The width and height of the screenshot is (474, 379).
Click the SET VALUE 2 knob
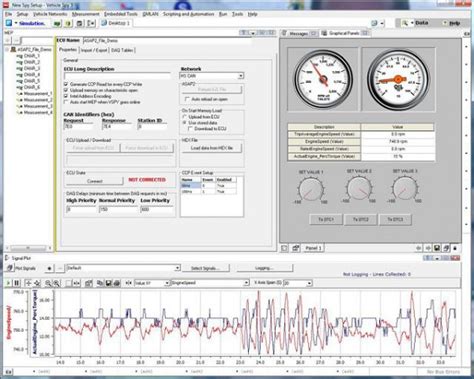(x=359, y=188)
